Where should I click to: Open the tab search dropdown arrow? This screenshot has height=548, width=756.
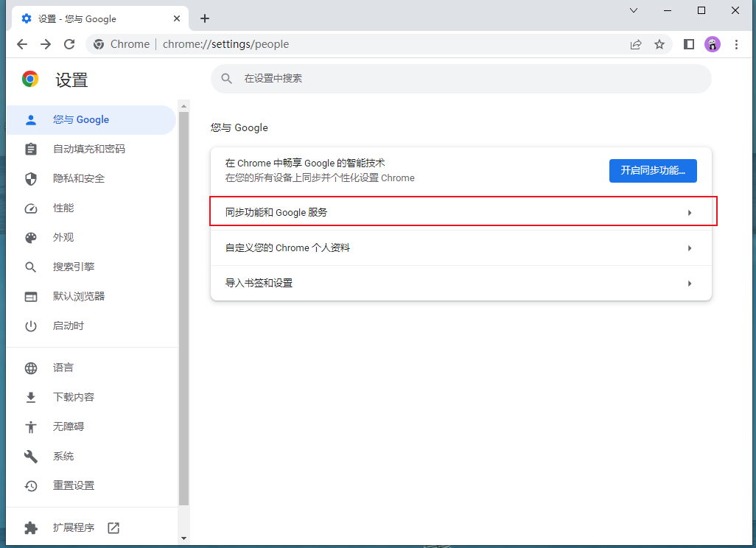634,10
